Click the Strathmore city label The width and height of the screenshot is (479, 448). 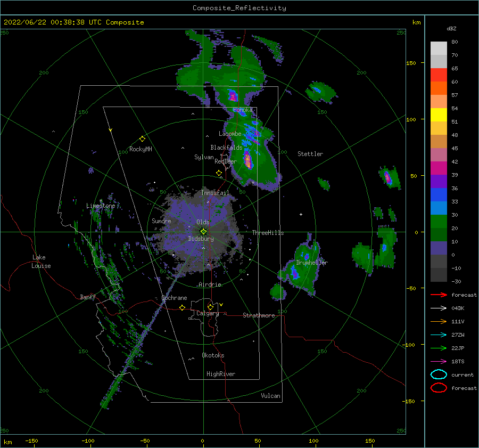pyautogui.click(x=259, y=315)
